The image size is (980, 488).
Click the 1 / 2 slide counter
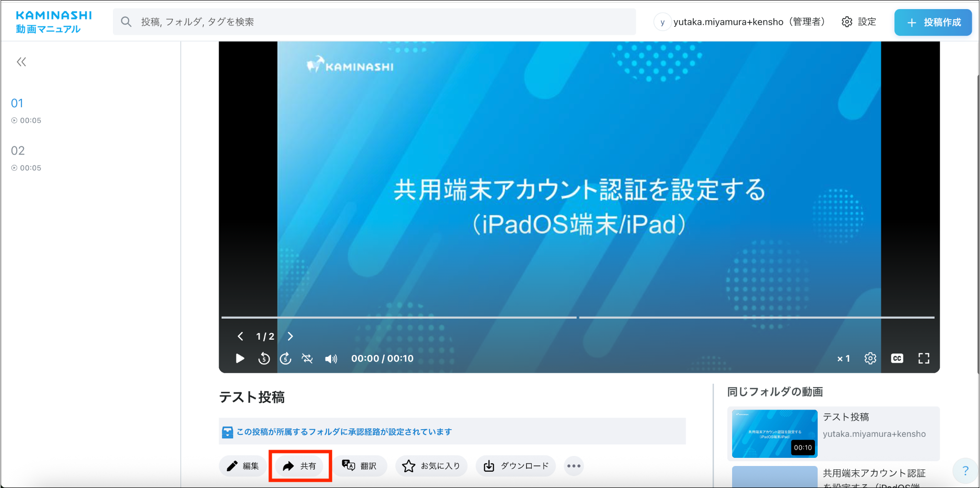click(x=265, y=336)
